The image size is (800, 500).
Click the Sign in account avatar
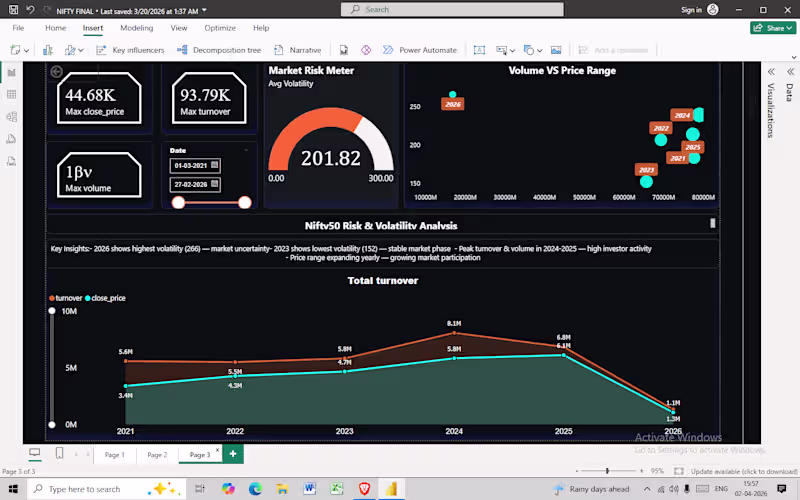713,10
